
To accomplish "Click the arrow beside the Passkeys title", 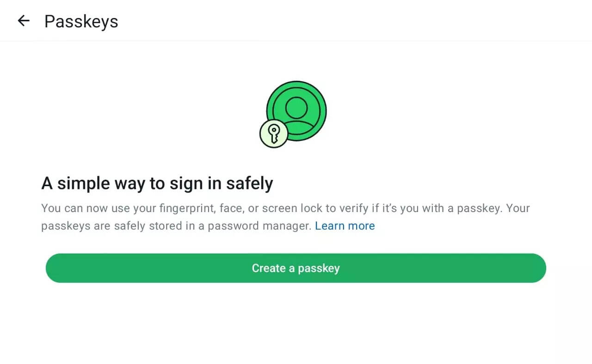I will 23,20.
